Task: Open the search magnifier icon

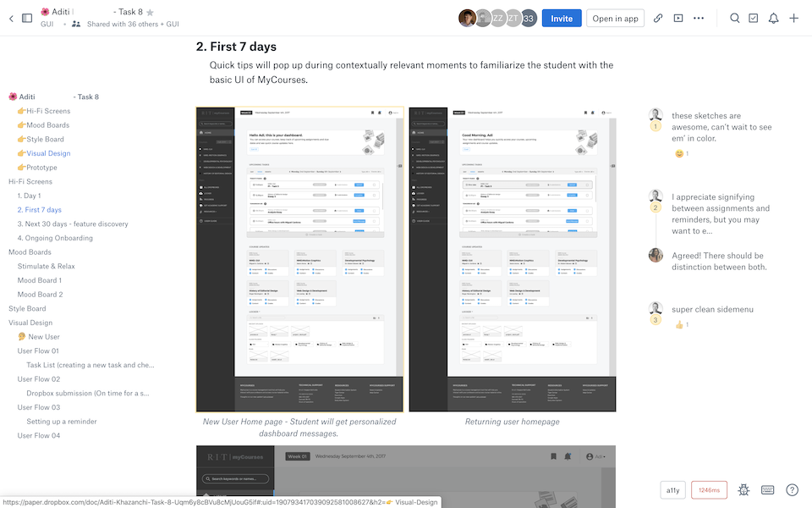Action: (735, 19)
